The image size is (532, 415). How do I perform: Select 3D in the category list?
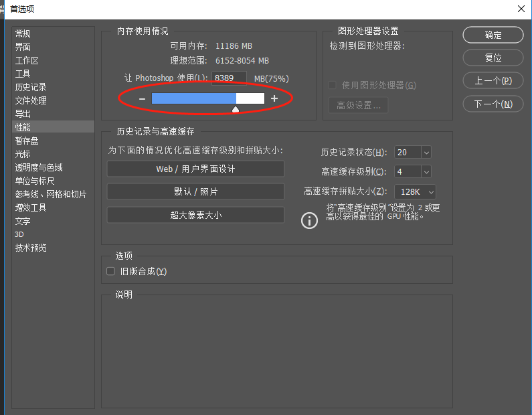[53, 234]
